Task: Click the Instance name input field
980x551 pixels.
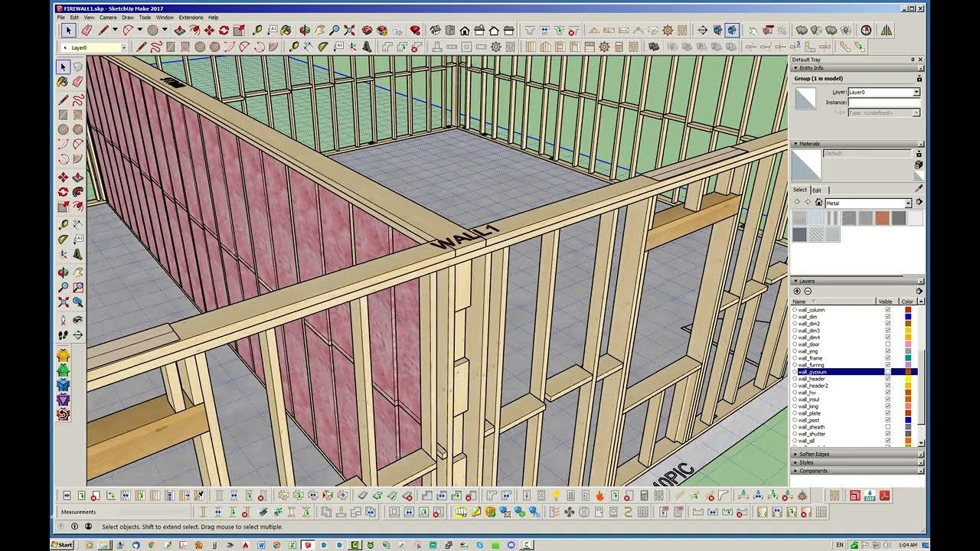Action: point(884,102)
